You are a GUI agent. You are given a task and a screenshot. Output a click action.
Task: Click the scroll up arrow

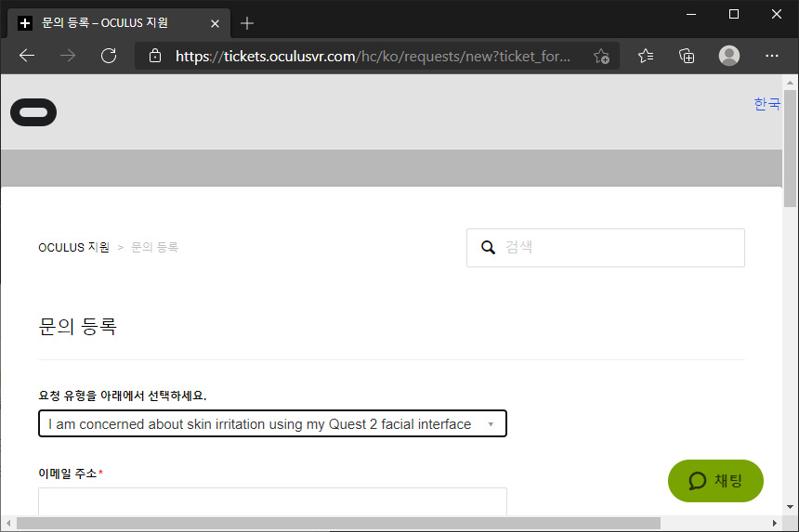790,82
